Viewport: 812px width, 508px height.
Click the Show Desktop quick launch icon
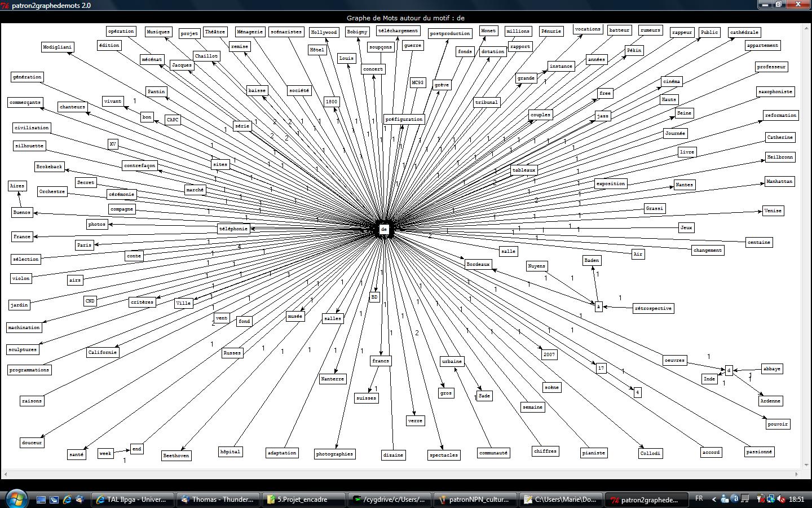(x=41, y=500)
